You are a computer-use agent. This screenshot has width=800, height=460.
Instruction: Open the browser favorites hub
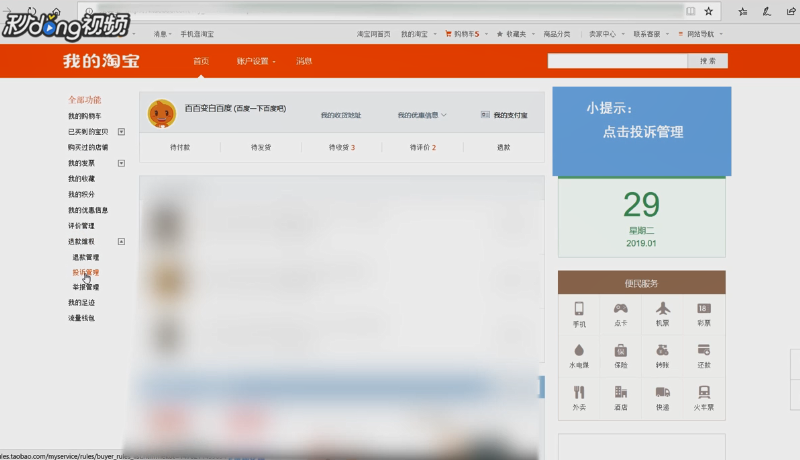742,11
